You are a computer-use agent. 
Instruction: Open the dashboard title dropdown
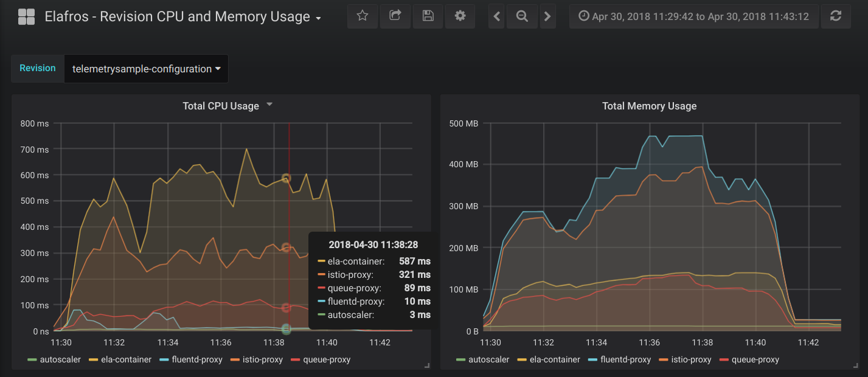tap(183, 17)
